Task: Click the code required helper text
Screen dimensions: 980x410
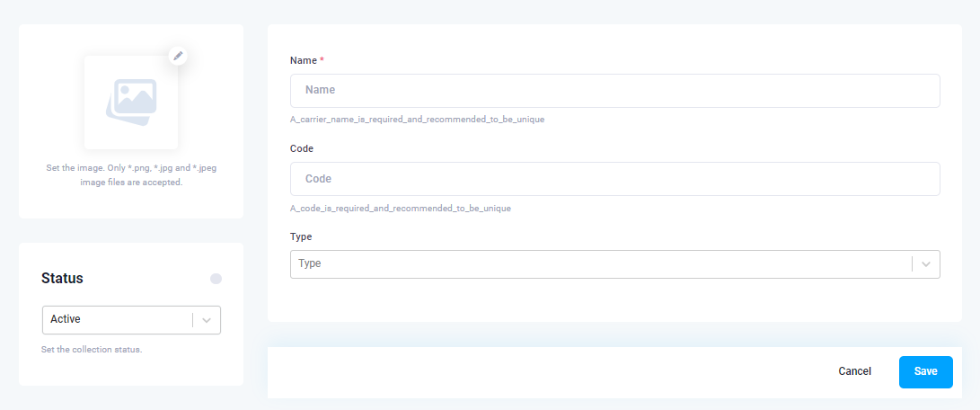Action: coord(401,208)
